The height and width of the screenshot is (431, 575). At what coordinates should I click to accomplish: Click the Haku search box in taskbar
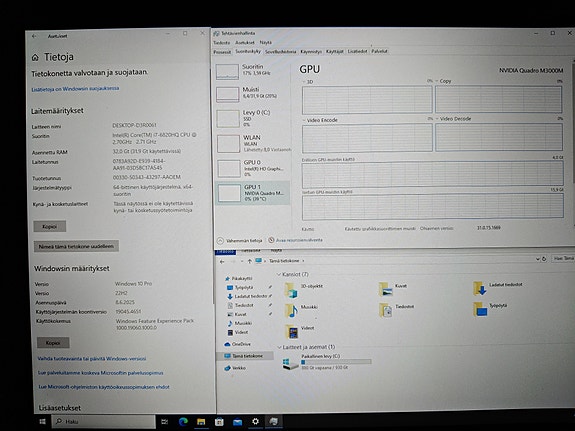[x=103, y=421]
